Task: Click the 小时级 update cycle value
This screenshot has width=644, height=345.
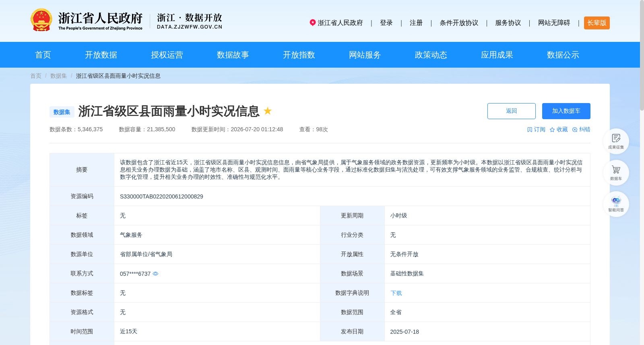Action: (x=398, y=216)
